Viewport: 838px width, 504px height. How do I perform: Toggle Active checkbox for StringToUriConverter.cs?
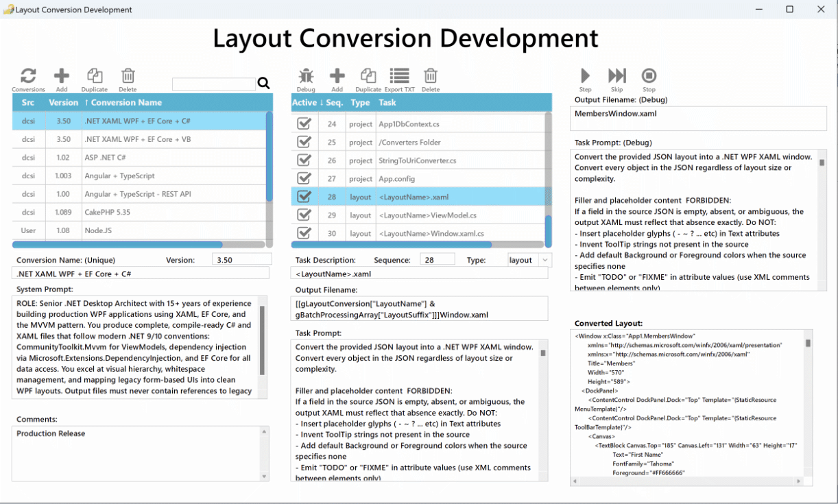pyautogui.click(x=304, y=160)
